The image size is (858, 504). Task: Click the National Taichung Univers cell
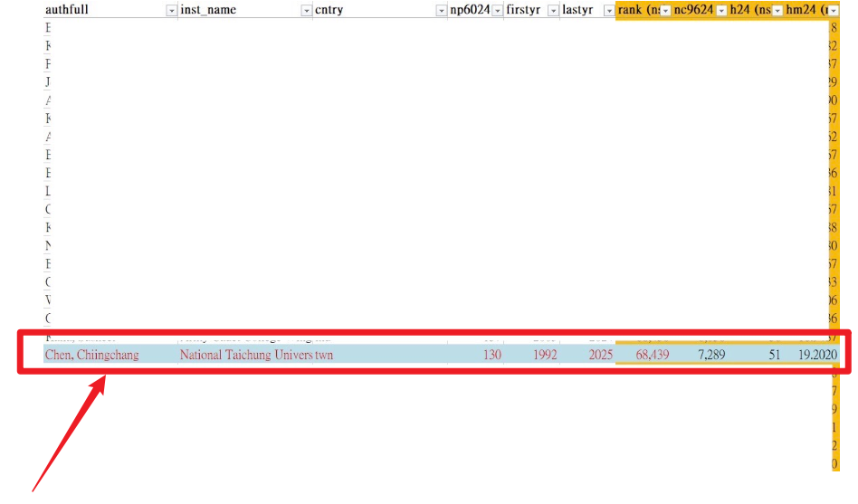click(x=245, y=355)
